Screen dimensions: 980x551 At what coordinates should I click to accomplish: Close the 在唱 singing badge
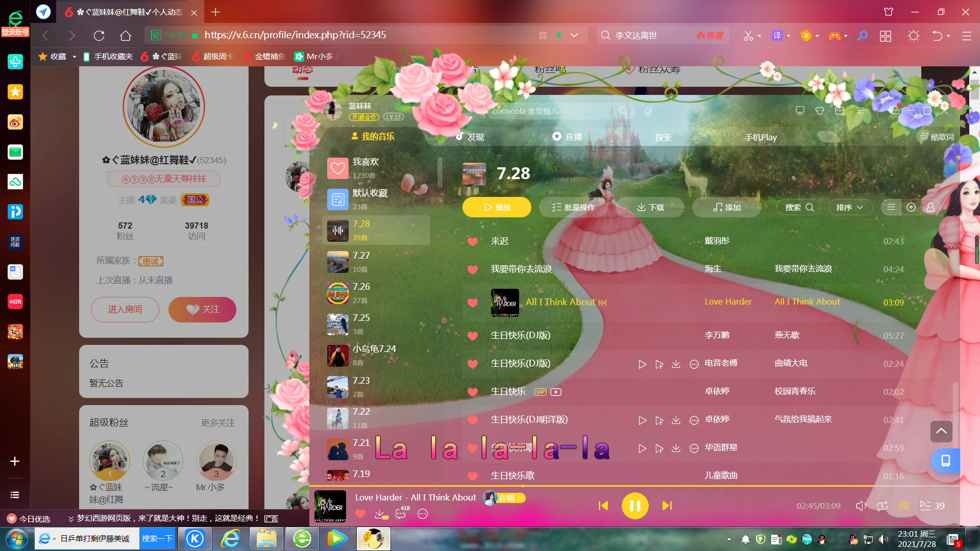point(520,498)
